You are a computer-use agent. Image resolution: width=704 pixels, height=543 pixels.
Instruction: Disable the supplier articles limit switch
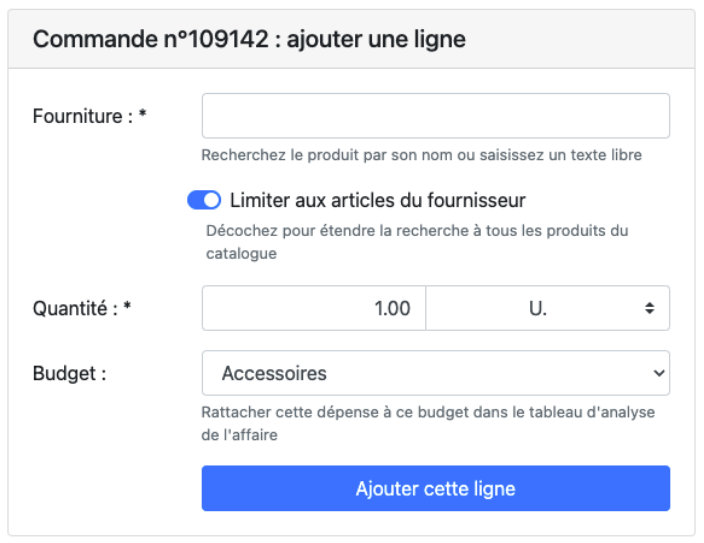point(204,201)
